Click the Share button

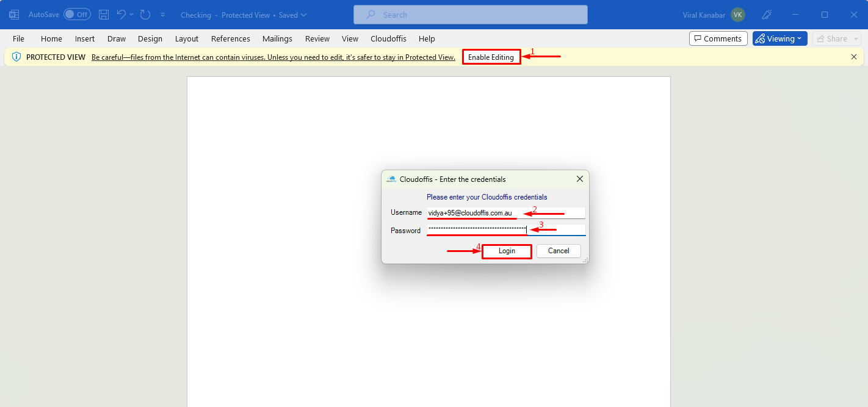click(836, 38)
